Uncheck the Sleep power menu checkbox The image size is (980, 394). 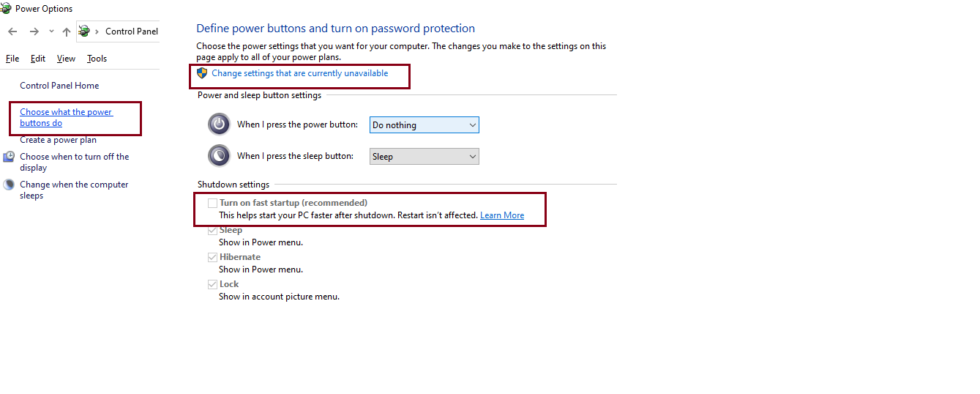point(212,231)
